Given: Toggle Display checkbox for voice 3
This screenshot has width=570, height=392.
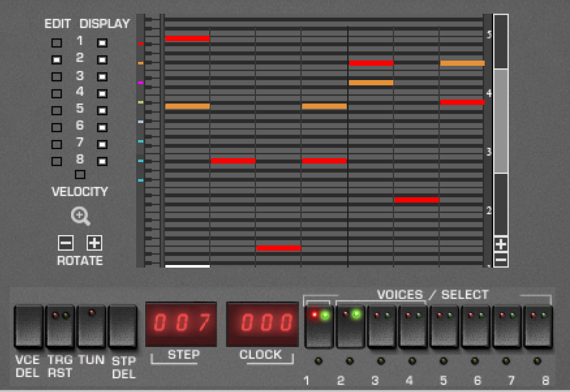Looking at the screenshot, I should [x=102, y=77].
